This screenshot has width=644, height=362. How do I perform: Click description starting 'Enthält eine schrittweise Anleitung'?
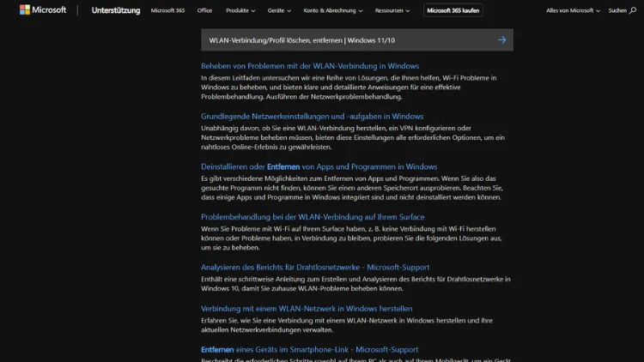(x=355, y=284)
